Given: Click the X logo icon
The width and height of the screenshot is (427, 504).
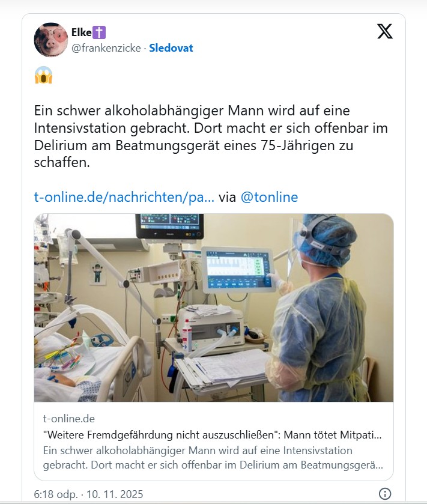Looking at the screenshot, I should coord(385,32).
